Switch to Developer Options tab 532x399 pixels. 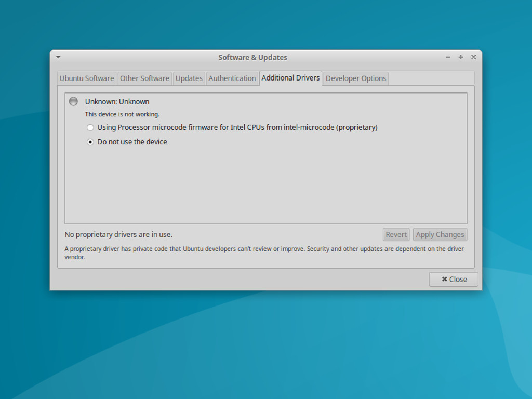point(356,78)
